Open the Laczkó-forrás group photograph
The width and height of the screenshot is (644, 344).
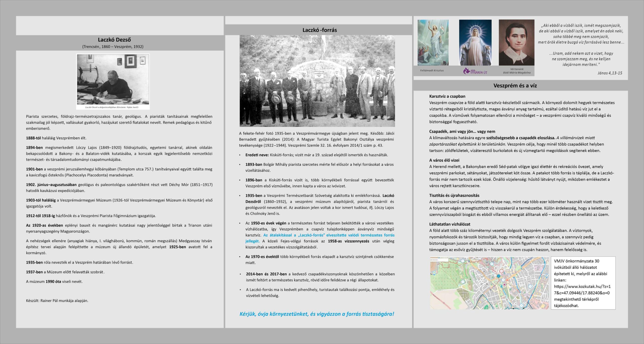(317, 81)
